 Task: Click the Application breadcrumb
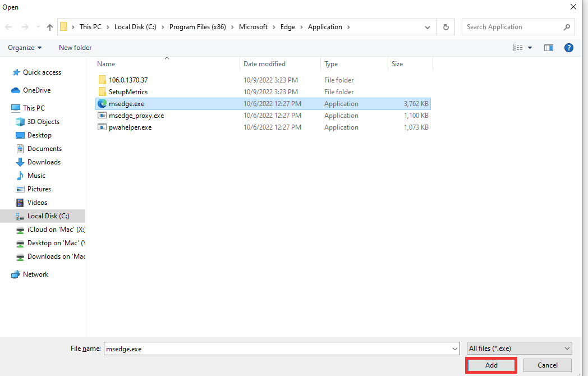[x=325, y=27]
